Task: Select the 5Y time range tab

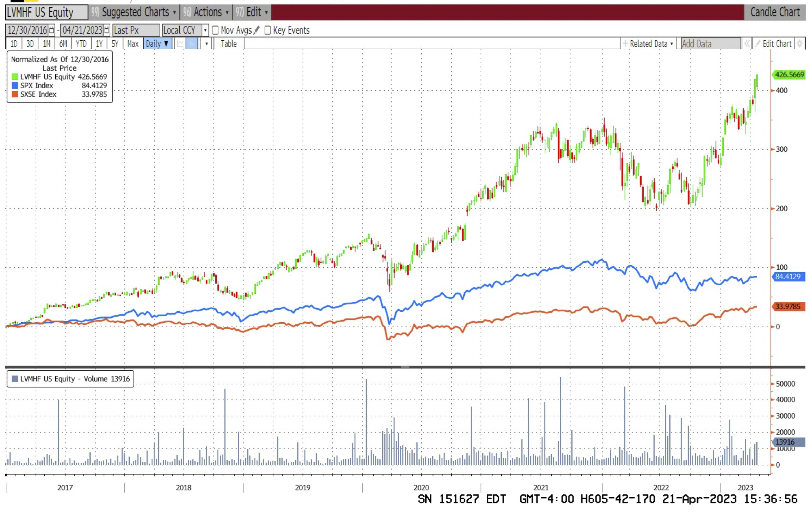Action: (x=115, y=44)
